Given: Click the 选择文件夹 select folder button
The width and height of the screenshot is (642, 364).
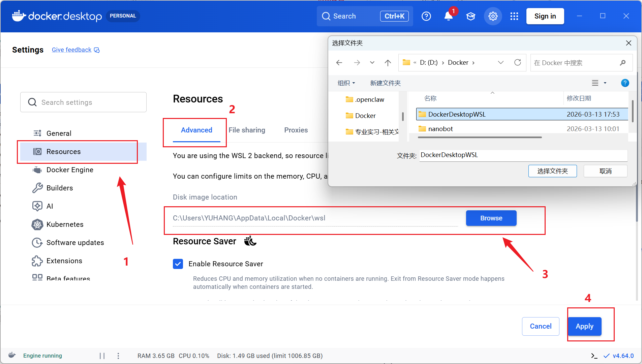Looking at the screenshot, I should pyautogui.click(x=553, y=171).
